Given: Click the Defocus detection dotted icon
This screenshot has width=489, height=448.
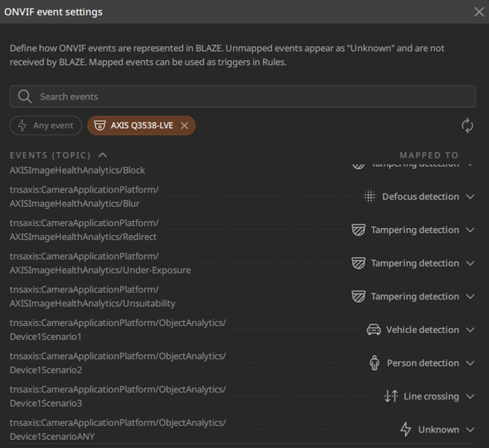Looking at the screenshot, I should [x=370, y=197].
